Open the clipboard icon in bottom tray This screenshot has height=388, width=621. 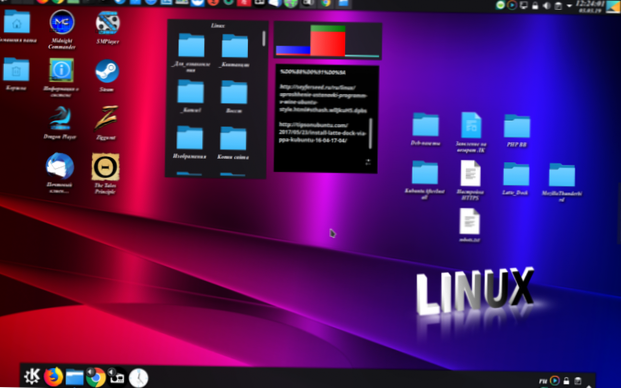click(578, 380)
